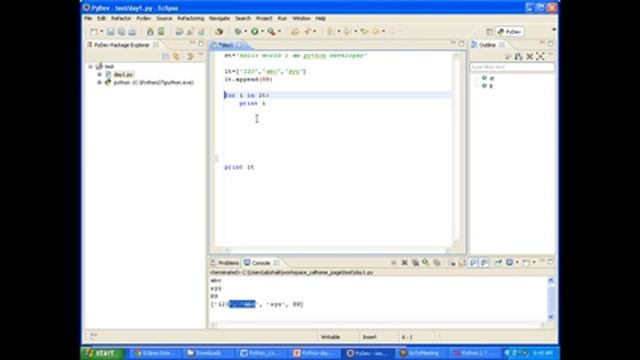
Task: Close the day1 editor tab
Action: point(239,45)
